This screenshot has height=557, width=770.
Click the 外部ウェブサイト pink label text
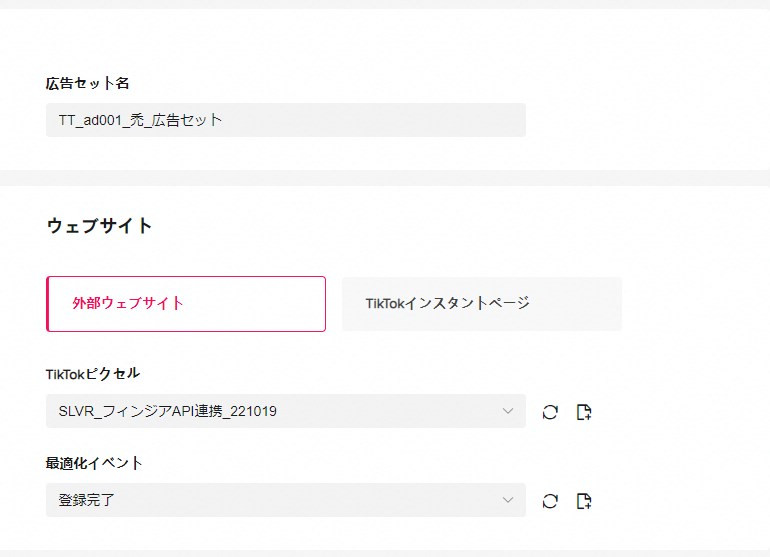pos(128,303)
